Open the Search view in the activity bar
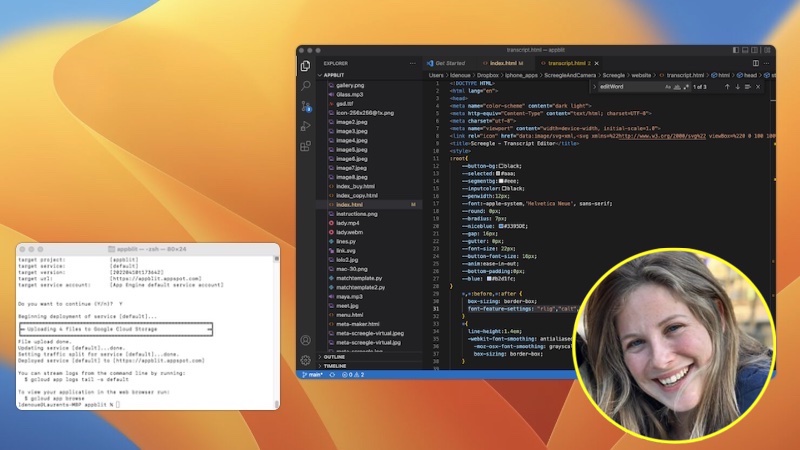 pos(305,85)
